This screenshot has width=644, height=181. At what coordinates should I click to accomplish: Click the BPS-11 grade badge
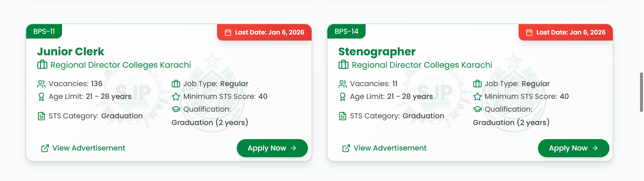coord(44,32)
